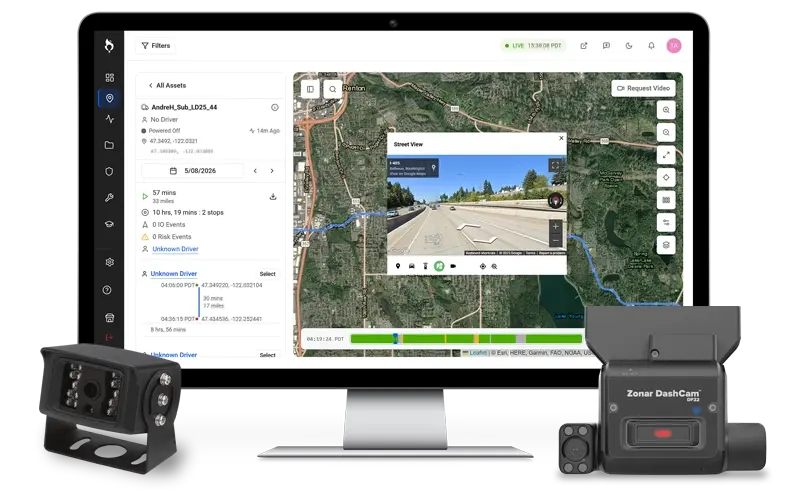Click the red logout icon in sidebar

109,337
